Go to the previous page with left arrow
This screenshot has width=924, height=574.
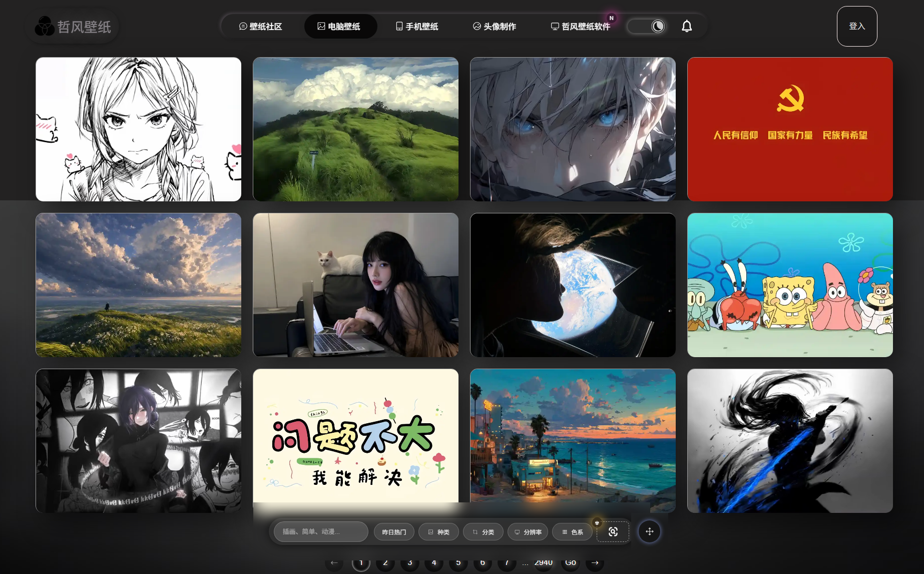pyautogui.click(x=334, y=563)
